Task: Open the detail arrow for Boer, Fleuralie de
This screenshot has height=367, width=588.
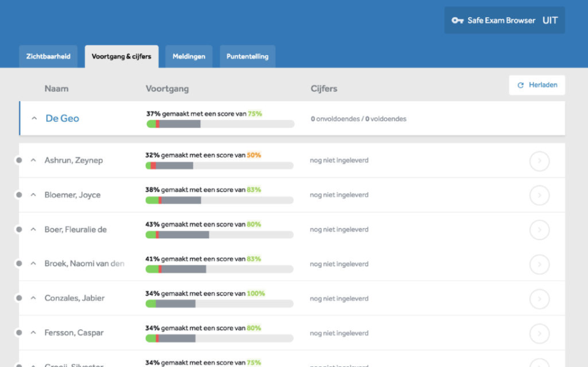Action: 540,230
